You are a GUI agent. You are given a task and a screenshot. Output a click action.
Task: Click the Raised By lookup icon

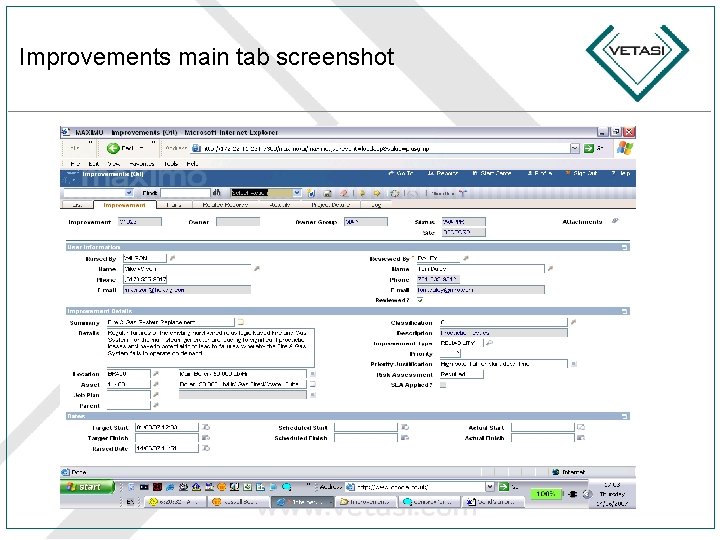click(172, 259)
